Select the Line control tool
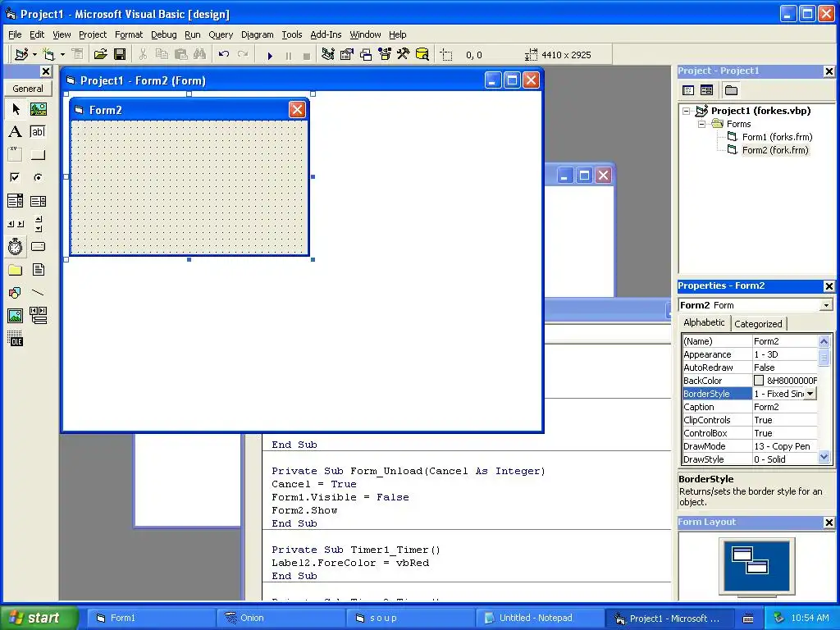The image size is (840, 630). pos(38,293)
